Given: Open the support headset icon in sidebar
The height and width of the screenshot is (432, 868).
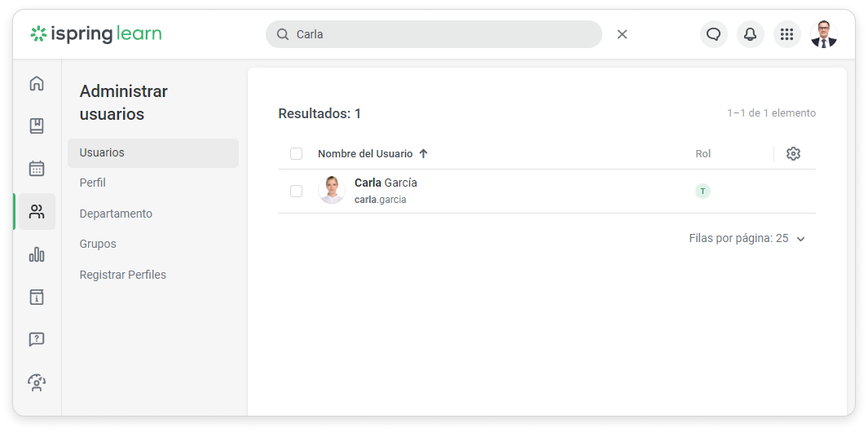Looking at the screenshot, I should [x=37, y=382].
